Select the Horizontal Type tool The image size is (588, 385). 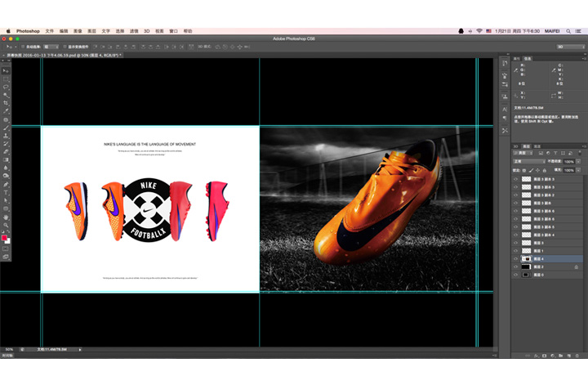(6, 193)
